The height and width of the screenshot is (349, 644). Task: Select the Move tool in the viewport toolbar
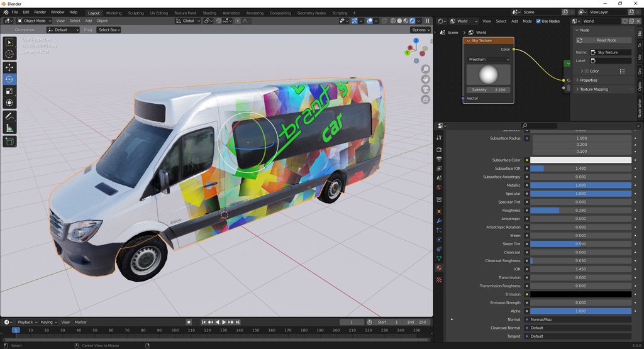9,67
